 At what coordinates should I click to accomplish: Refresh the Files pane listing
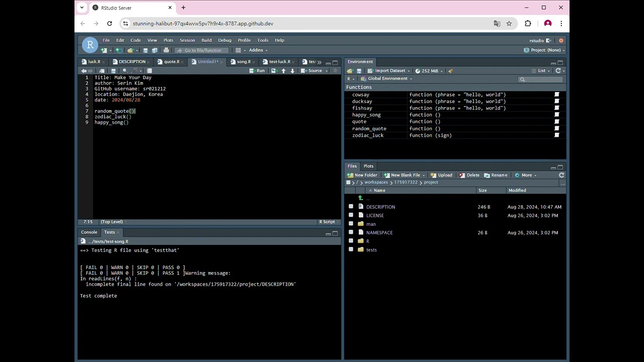pyautogui.click(x=561, y=175)
